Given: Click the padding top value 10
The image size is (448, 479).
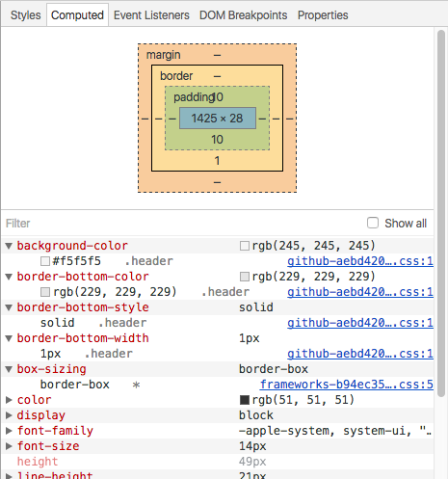Looking at the screenshot, I should point(218,97).
